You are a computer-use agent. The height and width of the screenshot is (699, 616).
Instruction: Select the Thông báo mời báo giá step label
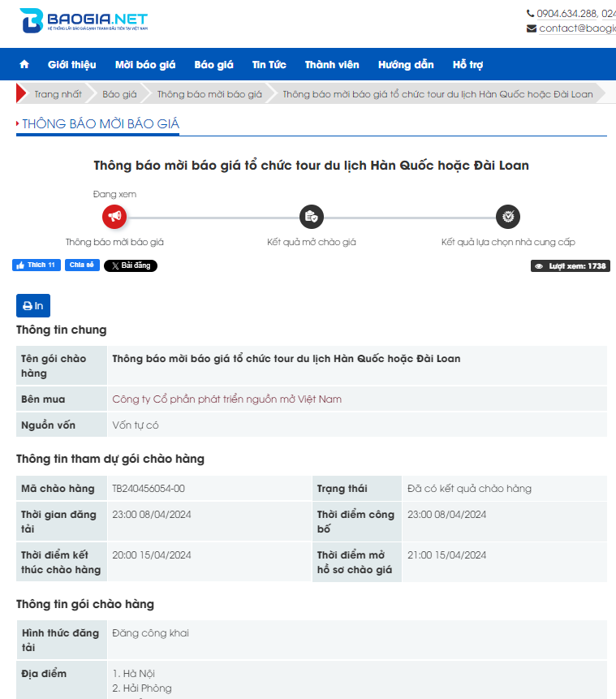tap(114, 242)
